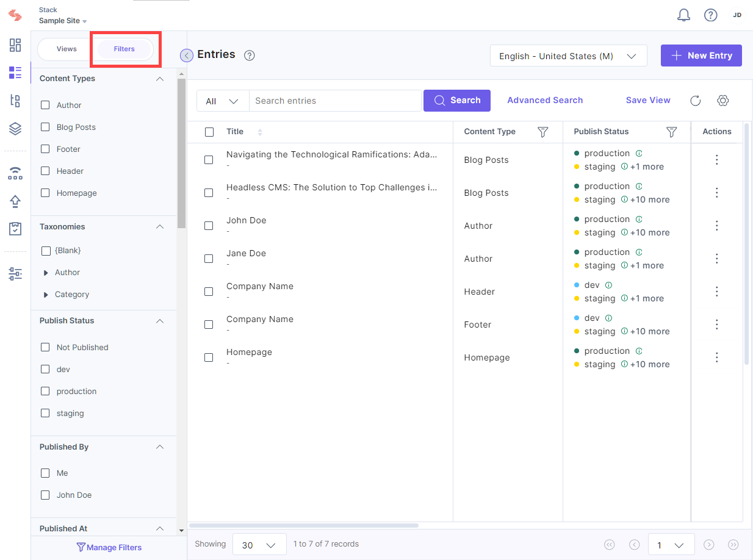Collapse the sidebar with the round arrow button
The image size is (753, 560).
point(187,56)
